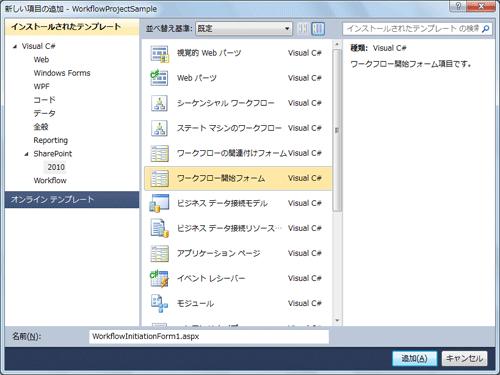Click the 名前 file name input field
This screenshot has height=375, width=500.
click(x=209, y=336)
